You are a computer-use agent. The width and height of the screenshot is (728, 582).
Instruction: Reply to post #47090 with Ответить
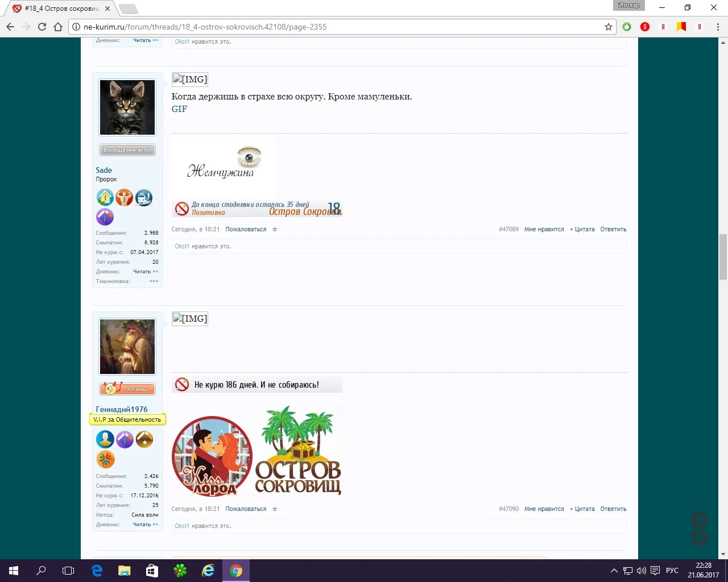[613, 509]
